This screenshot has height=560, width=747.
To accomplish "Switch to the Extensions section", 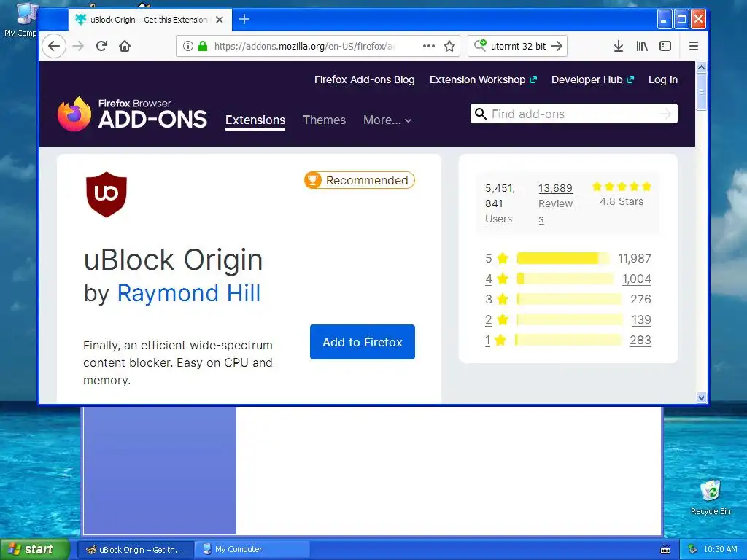I will [255, 120].
